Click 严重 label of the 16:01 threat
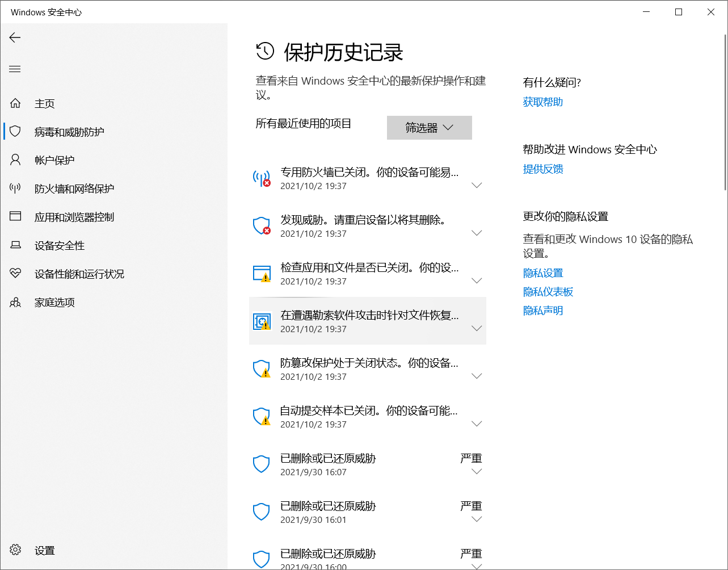 coord(471,506)
